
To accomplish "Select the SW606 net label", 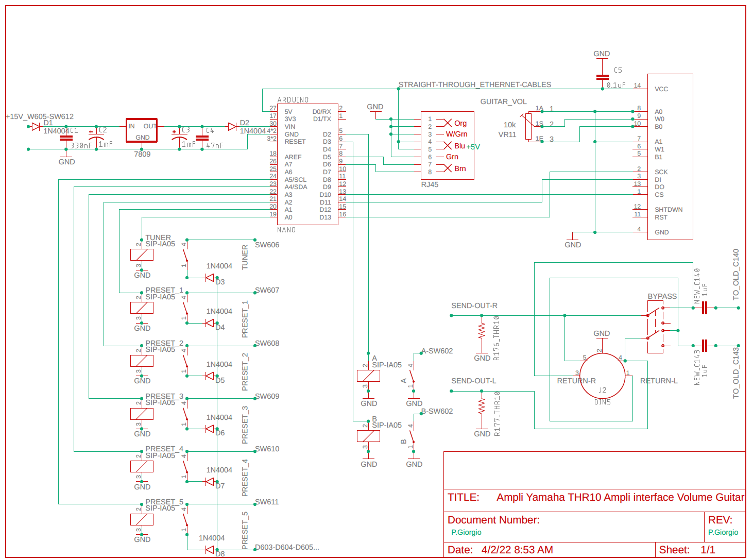I will [x=267, y=245].
